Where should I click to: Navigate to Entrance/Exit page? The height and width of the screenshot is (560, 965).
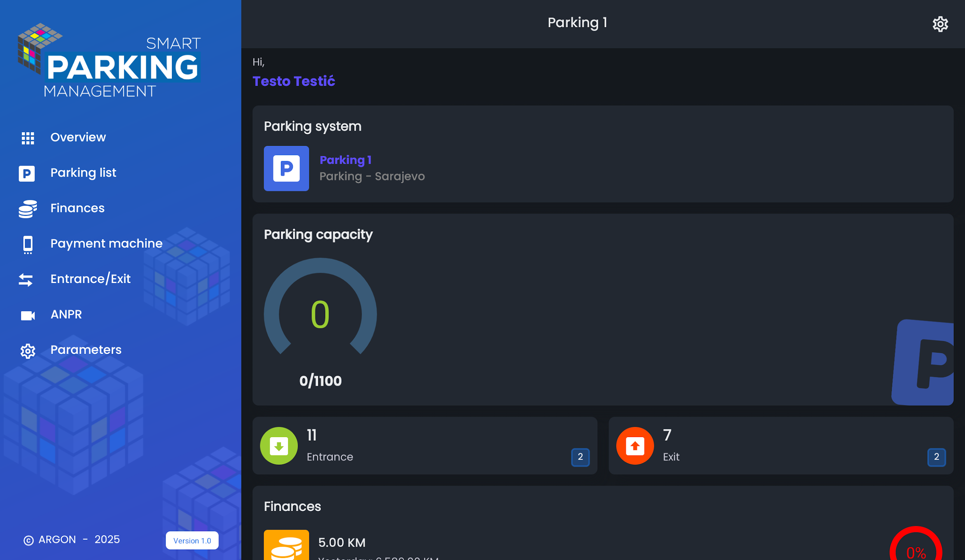90,279
